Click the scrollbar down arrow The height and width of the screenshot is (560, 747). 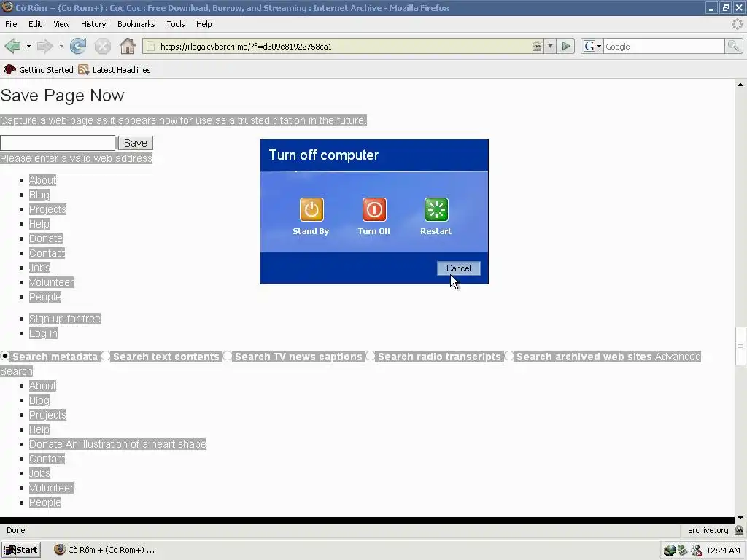pyautogui.click(x=740, y=518)
